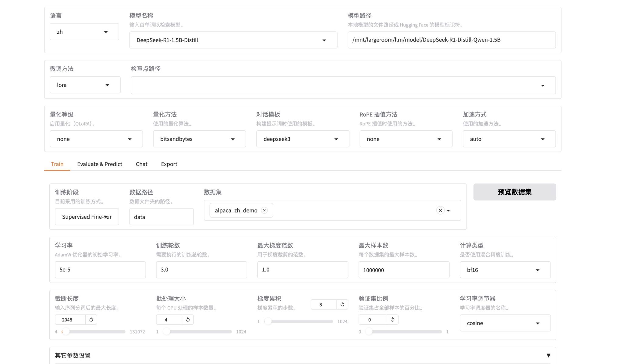Reset the truncation length (截断长度) value
624x364 pixels.
pos(91,320)
